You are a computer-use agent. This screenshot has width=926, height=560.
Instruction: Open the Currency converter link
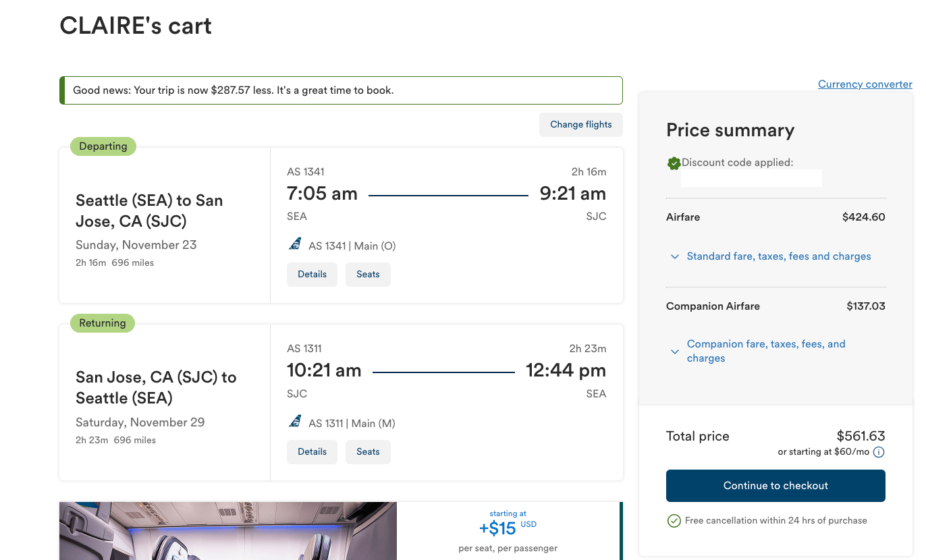tap(865, 84)
